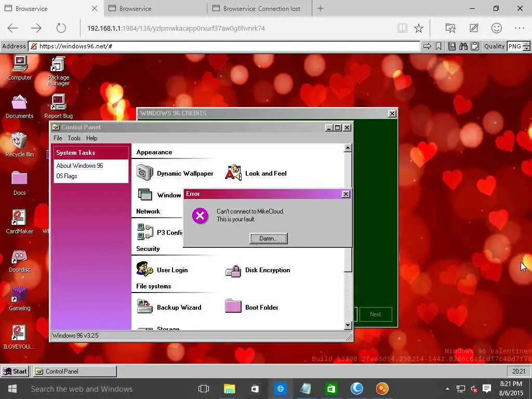Click the Windows 96 taskbar clock 20:21
532x399 pixels.
click(x=518, y=371)
